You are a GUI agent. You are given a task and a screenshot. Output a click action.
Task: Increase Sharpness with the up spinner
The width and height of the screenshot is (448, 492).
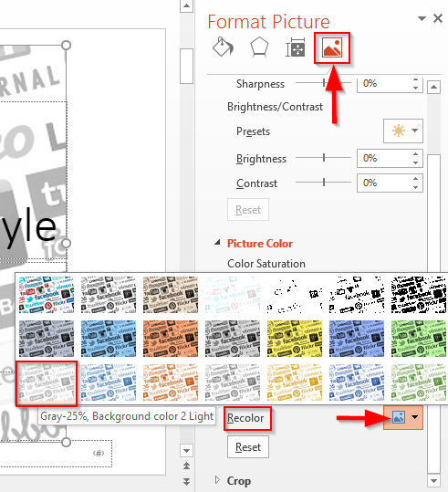point(415,79)
